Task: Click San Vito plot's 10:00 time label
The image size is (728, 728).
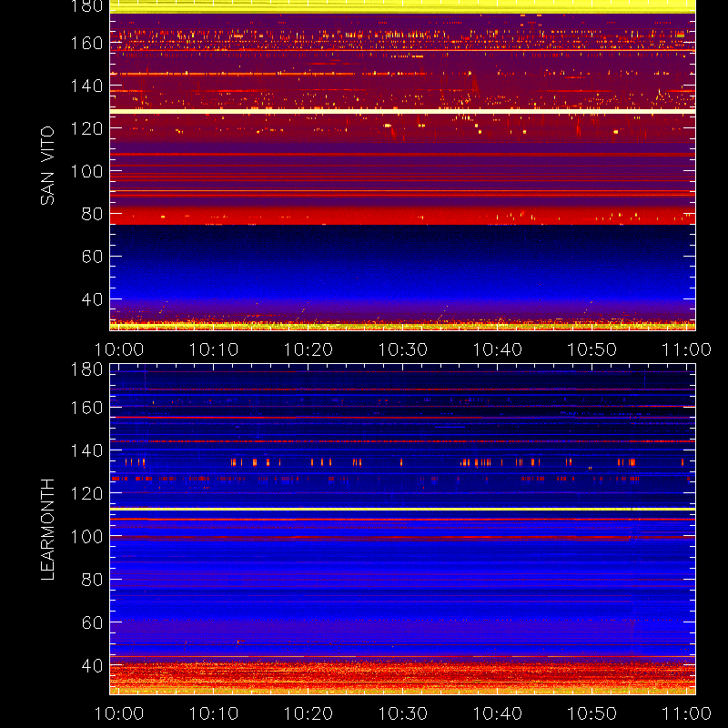Action: tap(119, 349)
